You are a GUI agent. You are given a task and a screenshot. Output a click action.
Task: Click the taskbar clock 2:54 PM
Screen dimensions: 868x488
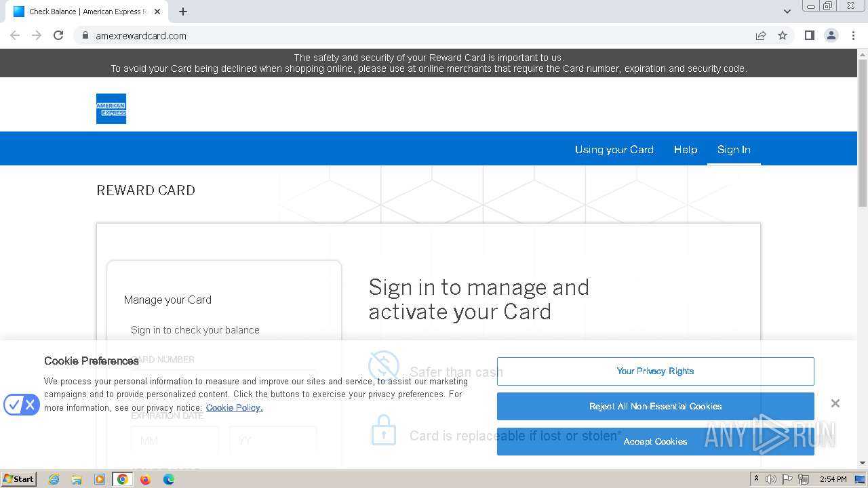coord(833,479)
